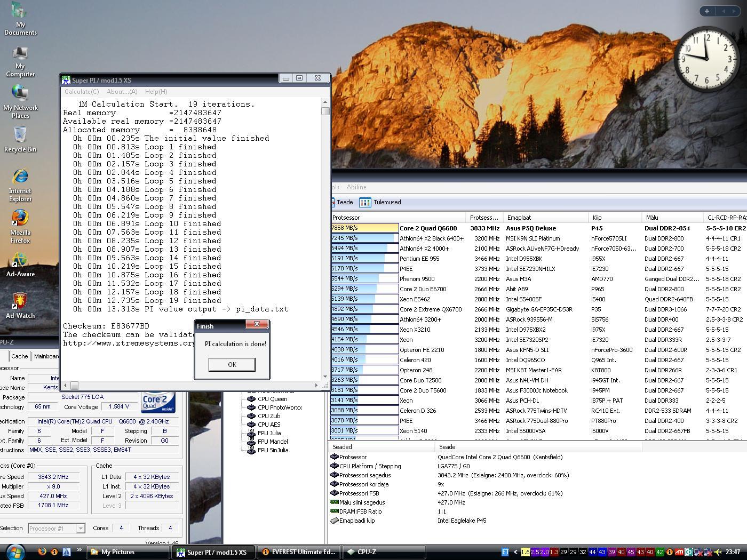Open the Windows Start orb
747x560 pixels.
point(14,552)
